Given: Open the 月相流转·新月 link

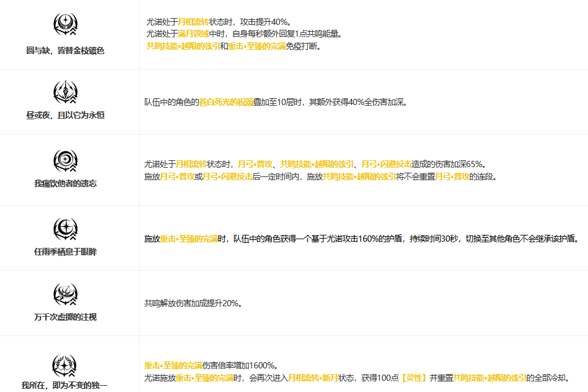Looking at the screenshot, I should coord(313,378).
